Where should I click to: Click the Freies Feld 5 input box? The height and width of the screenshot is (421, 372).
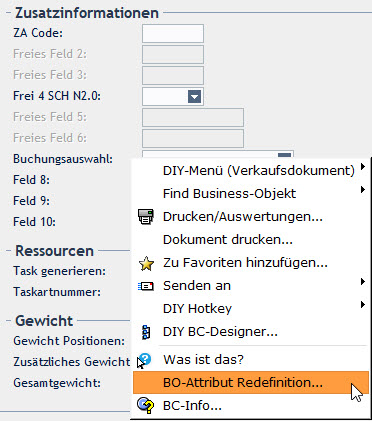(193, 117)
